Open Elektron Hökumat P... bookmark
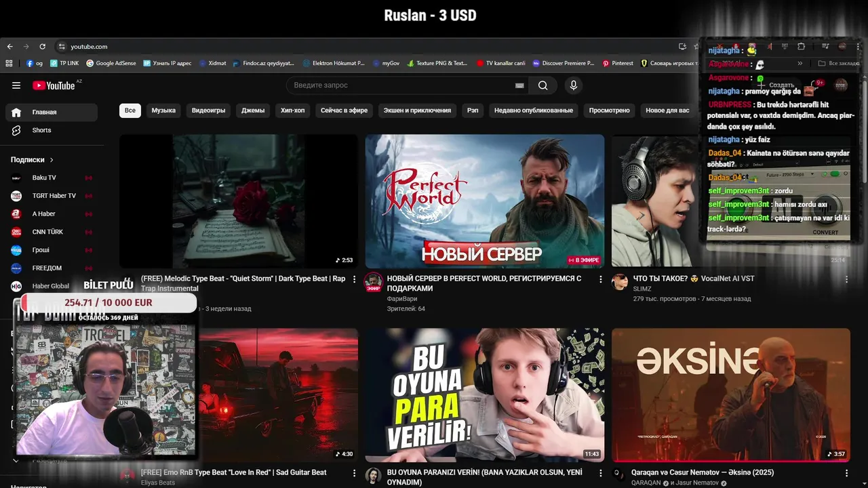 coord(334,63)
